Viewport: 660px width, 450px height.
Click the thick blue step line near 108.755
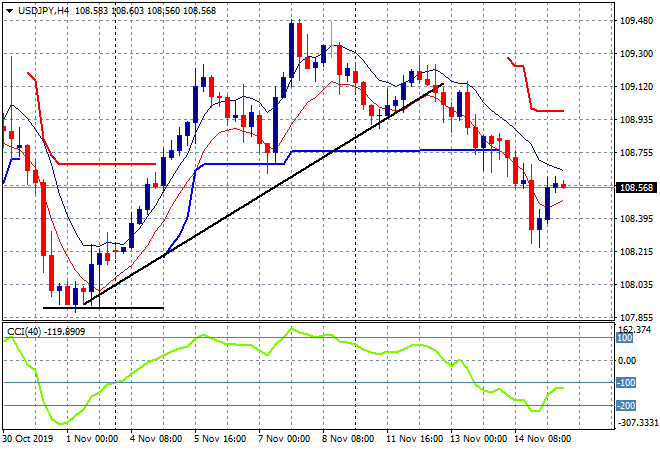[x=358, y=151]
